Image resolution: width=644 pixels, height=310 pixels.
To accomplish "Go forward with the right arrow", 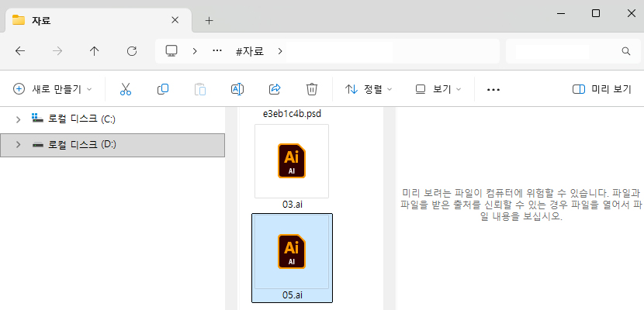I will [x=57, y=51].
